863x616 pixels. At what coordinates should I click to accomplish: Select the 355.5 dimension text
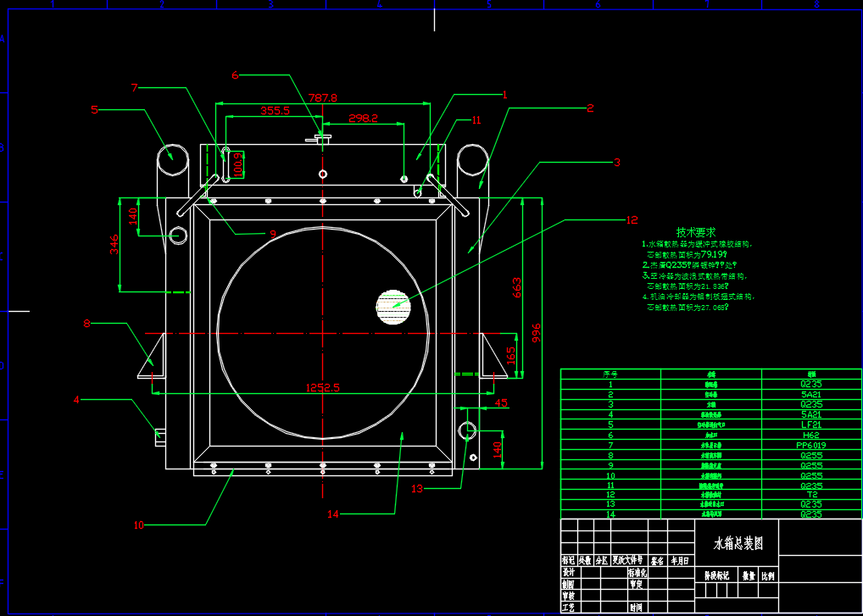[x=275, y=110]
